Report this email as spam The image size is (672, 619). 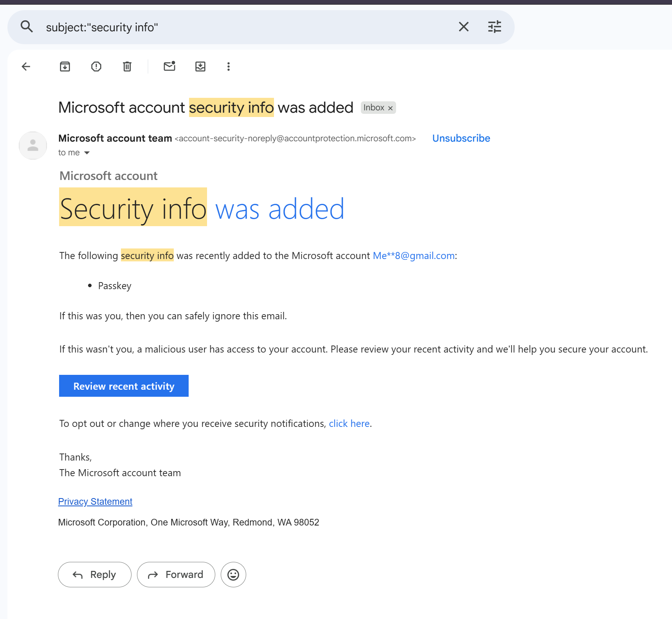pos(96,67)
